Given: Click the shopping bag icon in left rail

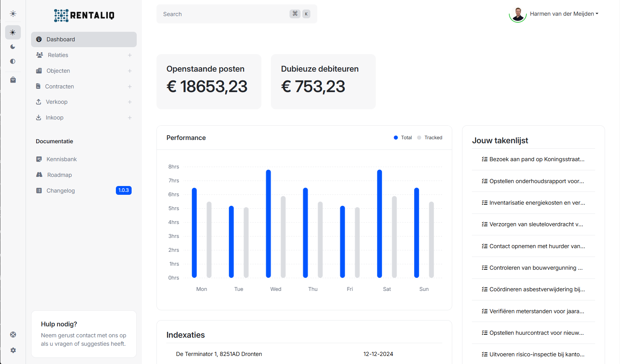Looking at the screenshot, I should point(13,80).
